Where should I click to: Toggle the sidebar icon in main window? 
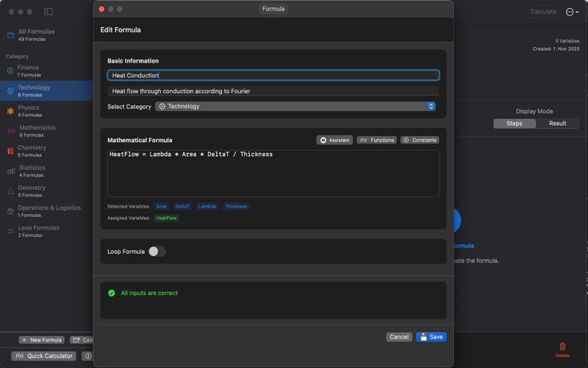point(49,12)
